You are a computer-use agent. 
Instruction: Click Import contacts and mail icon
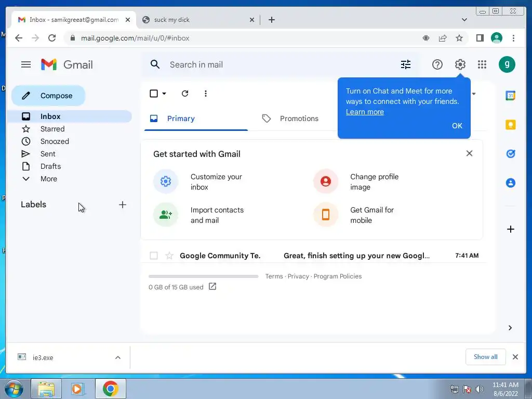point(166,215)
